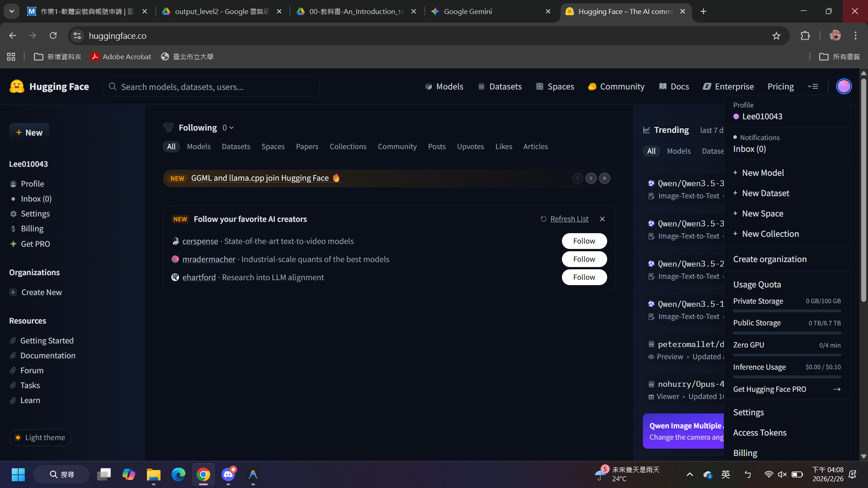
Task: Open Tasks resource link
Action: 25,385
